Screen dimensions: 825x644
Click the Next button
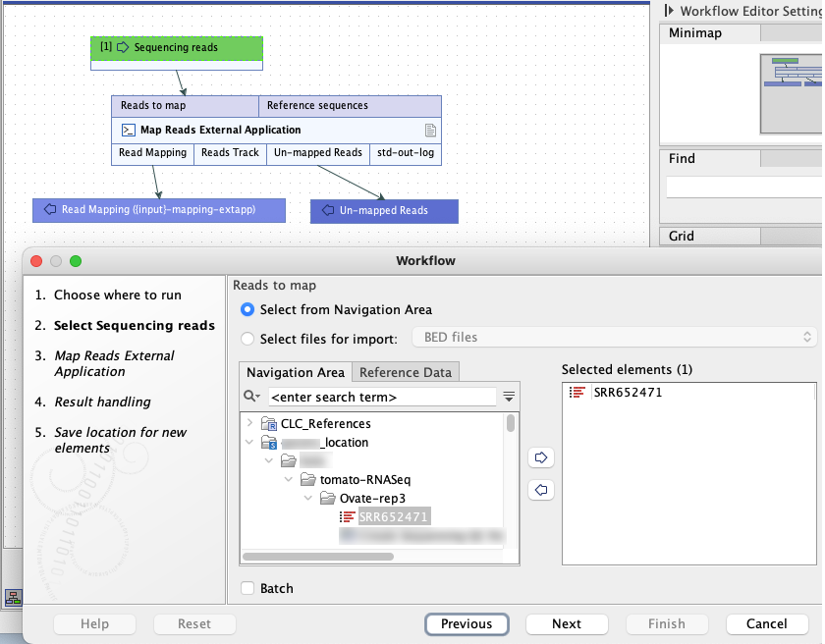(x=567, y=623)
